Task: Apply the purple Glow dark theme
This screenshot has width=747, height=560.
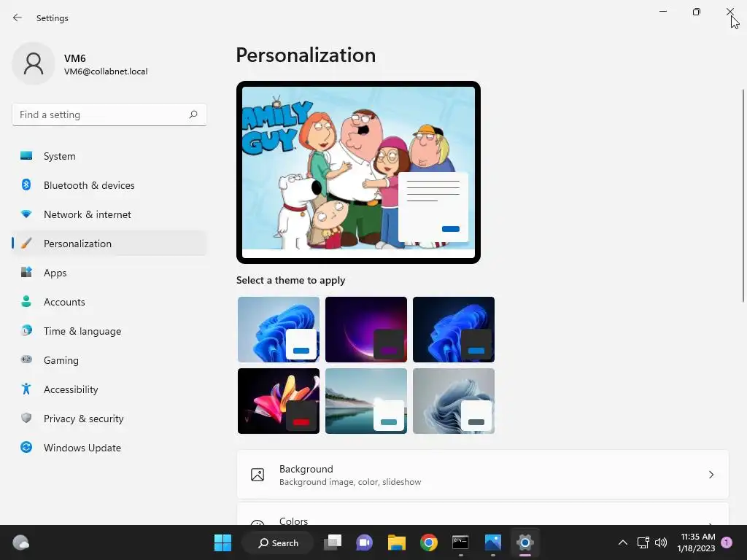Action: (x=366, y=329)
